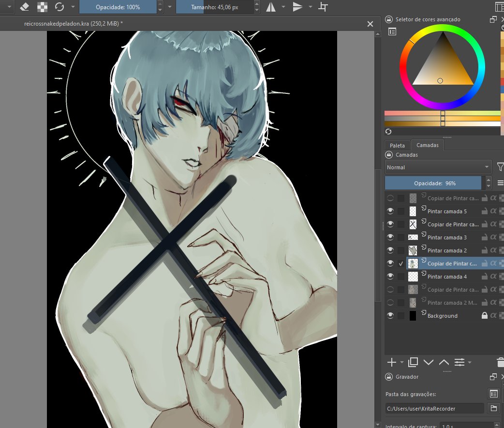This screenshot has height=428, width=504.
Task: Lock the Seletor de cores avançado docker
Action: click(x=389, y=19)
